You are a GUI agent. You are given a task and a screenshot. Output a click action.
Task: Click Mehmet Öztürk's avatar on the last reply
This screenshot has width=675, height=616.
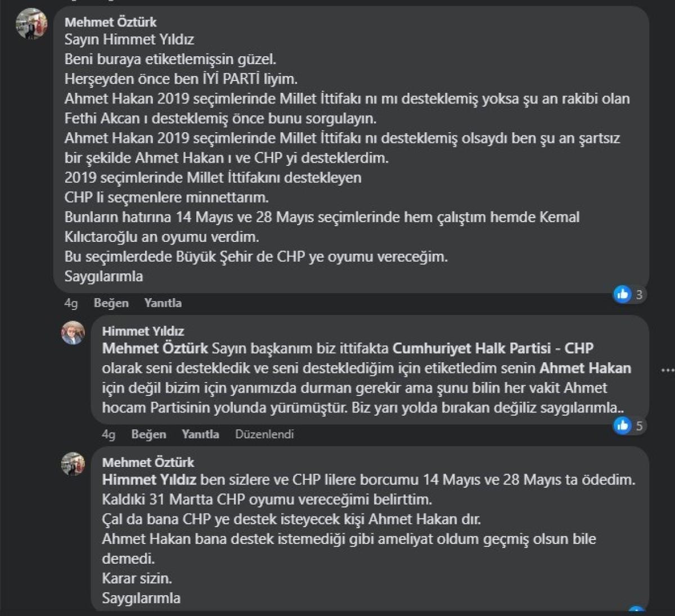point(73,464)
